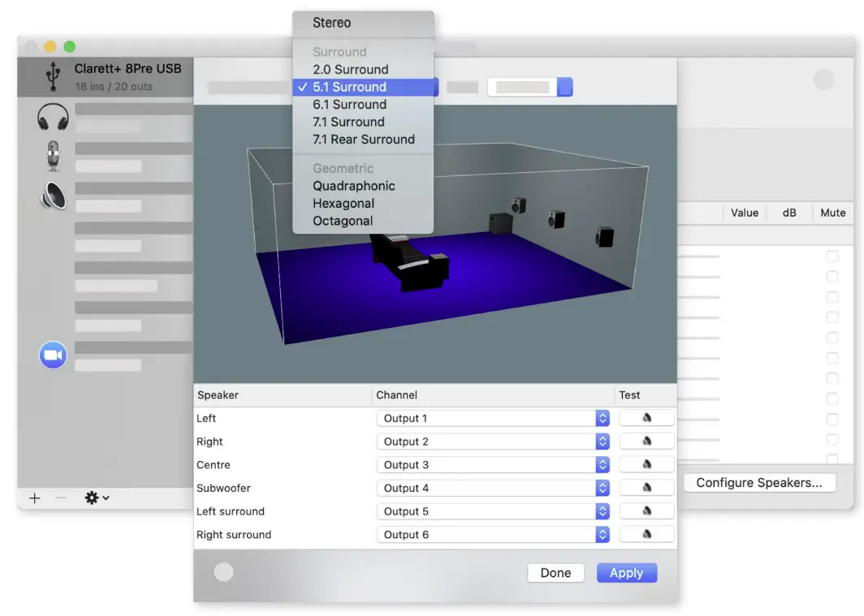
Task: Select Clarett+ 8Pre USB device name text
Action: click(x=127, y=69)
